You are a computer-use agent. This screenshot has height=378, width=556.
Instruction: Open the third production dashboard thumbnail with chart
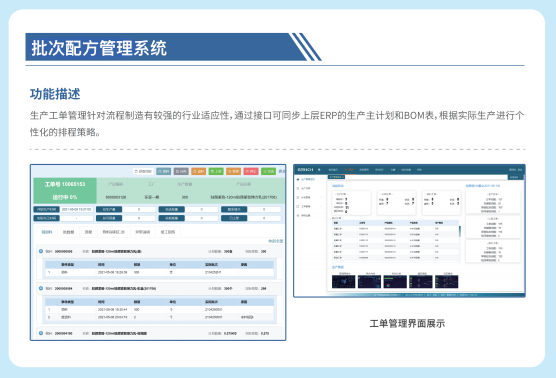point(395,282)
